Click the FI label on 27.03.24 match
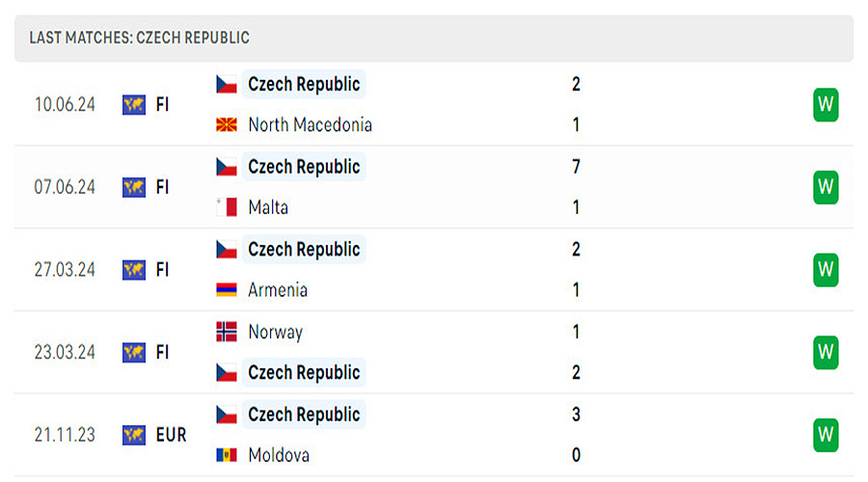 click(x=162, y=270)
